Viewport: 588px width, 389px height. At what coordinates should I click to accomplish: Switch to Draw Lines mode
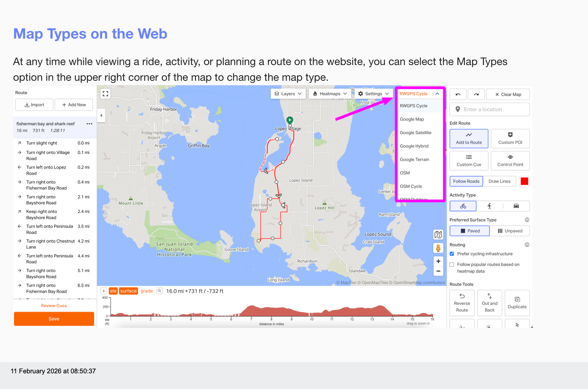pyautogui.click(x=499, y=181)
